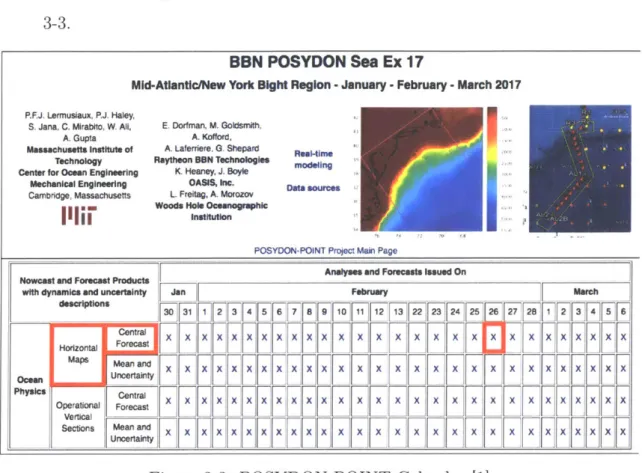
Task: Click 'Woods Hole Oceanographic Institution' text
Action: [211, 211]
